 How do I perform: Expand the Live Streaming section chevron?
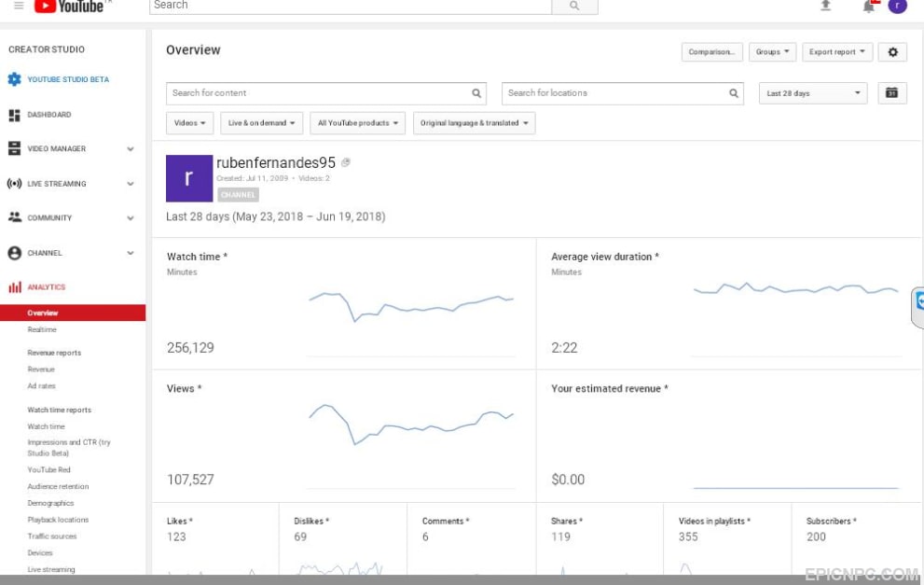click(131, 184)
